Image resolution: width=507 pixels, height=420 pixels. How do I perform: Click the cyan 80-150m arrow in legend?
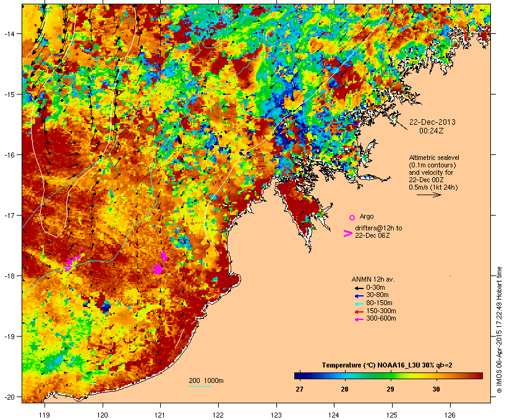pos(359,304)
